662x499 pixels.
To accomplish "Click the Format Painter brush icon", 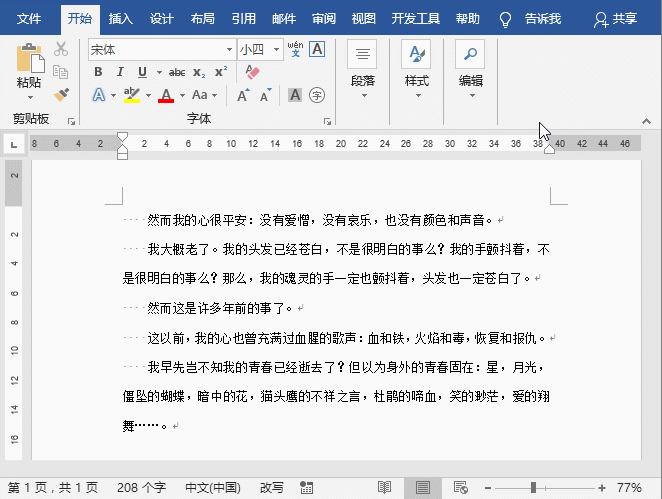I will point(61,94).
